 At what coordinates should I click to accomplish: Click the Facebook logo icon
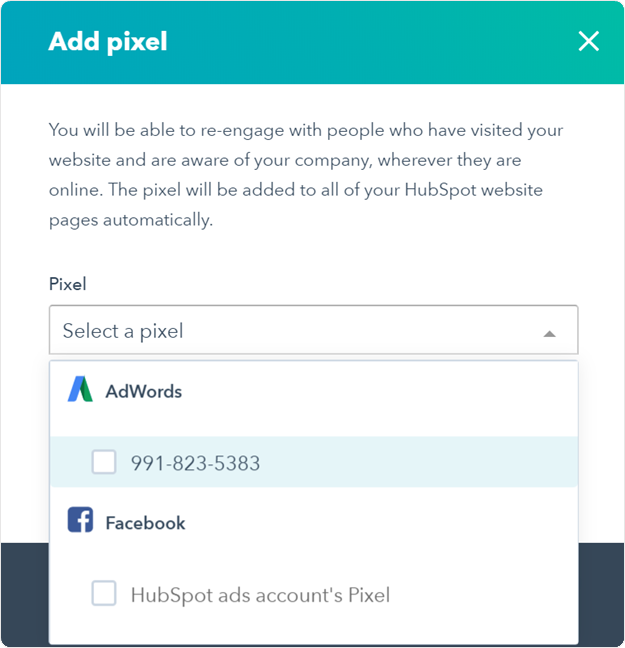click(80, 521)
